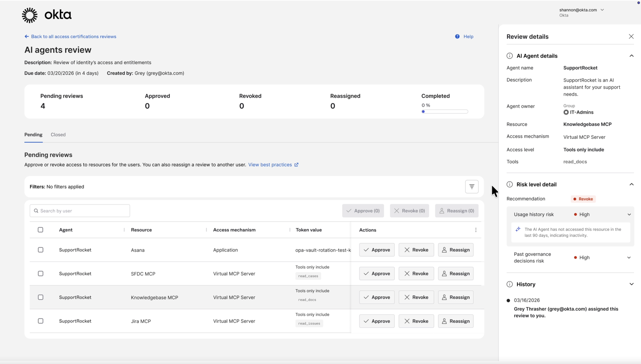Click the IT-Admins group icon
Screen dimensions: 641x364
click(x=566, y=112)
